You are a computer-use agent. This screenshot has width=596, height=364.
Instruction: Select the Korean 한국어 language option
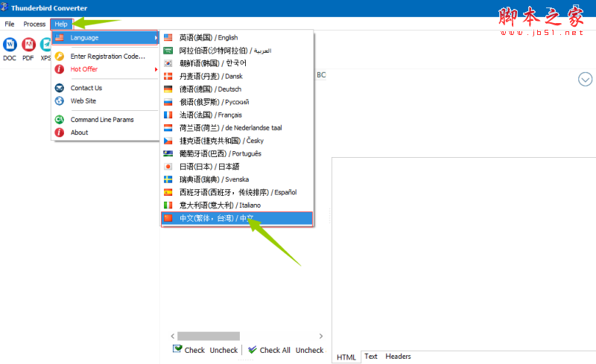click(x=237, y=63)
